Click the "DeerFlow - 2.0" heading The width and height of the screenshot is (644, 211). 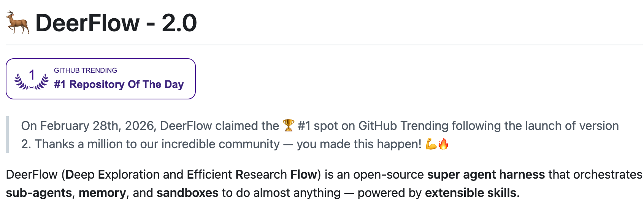pos(116,23)
